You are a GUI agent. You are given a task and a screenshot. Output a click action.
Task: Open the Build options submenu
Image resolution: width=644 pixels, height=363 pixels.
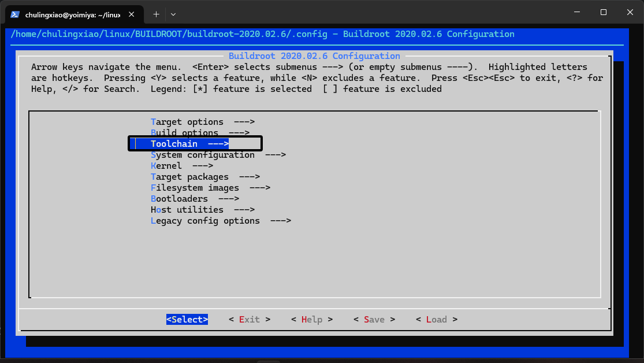coord(200,133)
